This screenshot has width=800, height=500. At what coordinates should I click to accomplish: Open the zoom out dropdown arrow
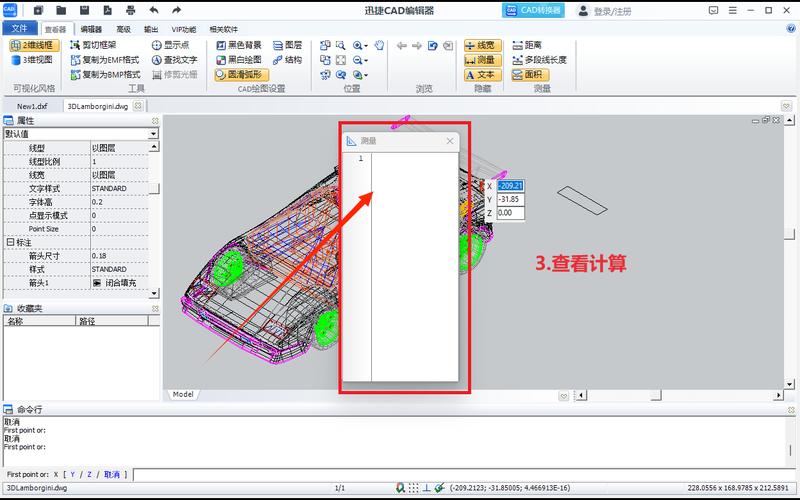click(366, 60)
